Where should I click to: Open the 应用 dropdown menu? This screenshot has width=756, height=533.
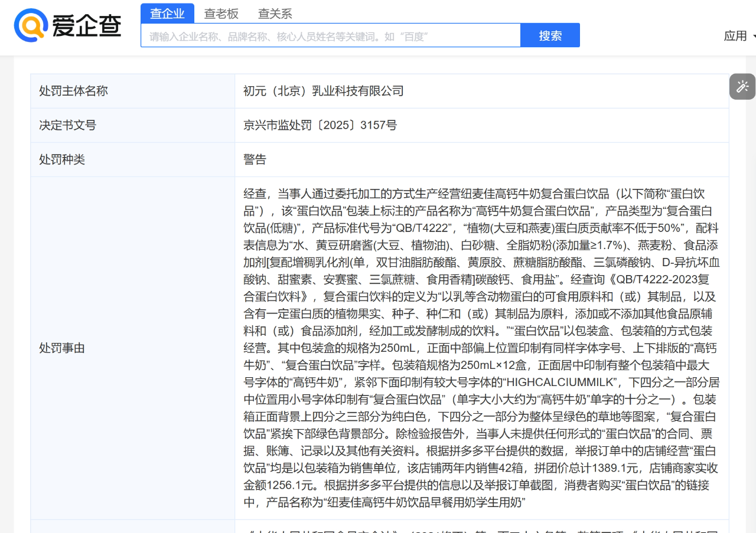[739, 36]
